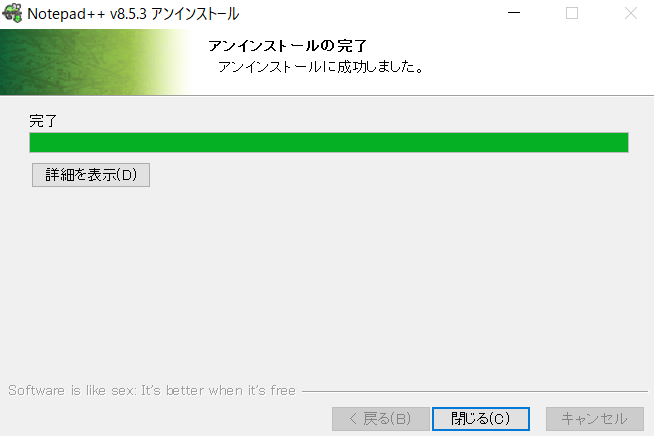
Task: Click the full green progress bar
Action: pyautogui.click(x=329, y=142)
